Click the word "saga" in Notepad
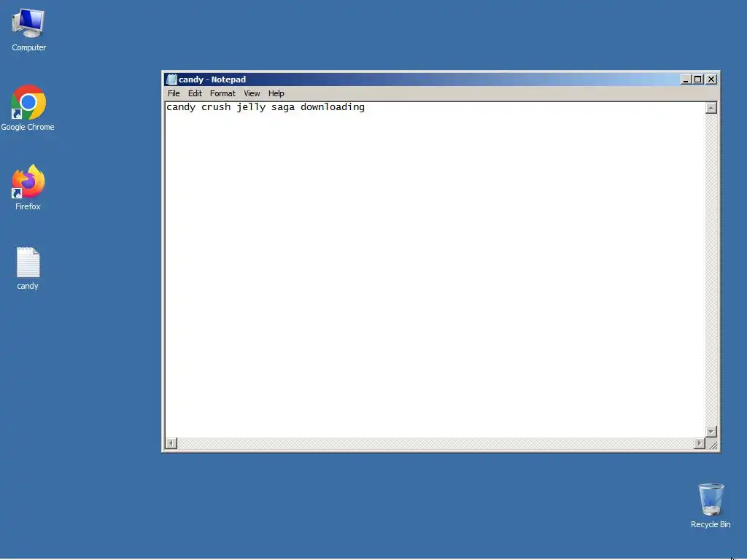 click(283, 108)
